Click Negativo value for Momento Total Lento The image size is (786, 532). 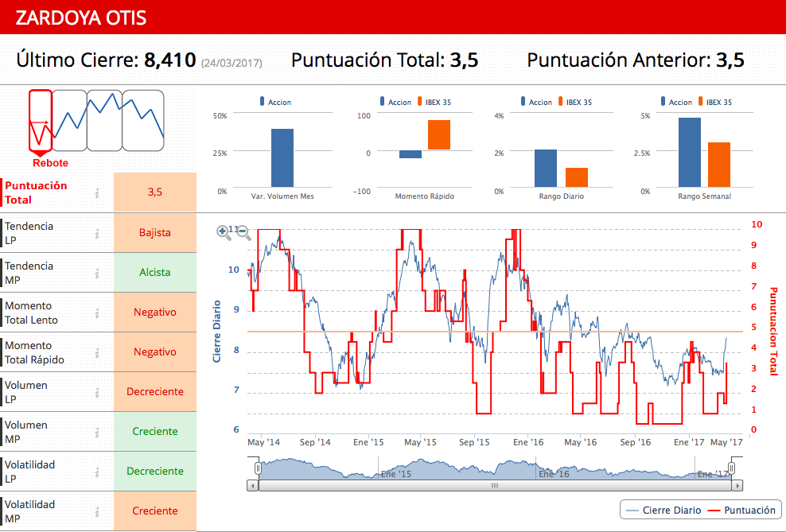pyautogui.click(x=155, y=312)
